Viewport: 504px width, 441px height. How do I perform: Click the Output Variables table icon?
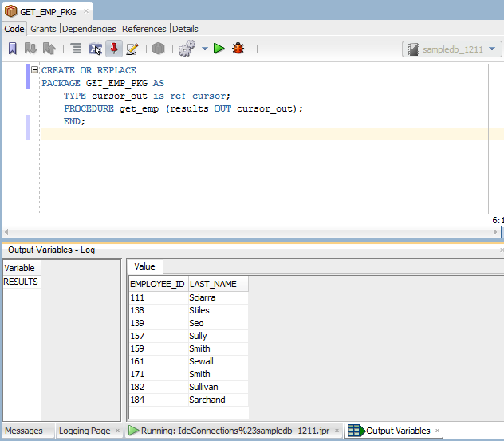356,431
